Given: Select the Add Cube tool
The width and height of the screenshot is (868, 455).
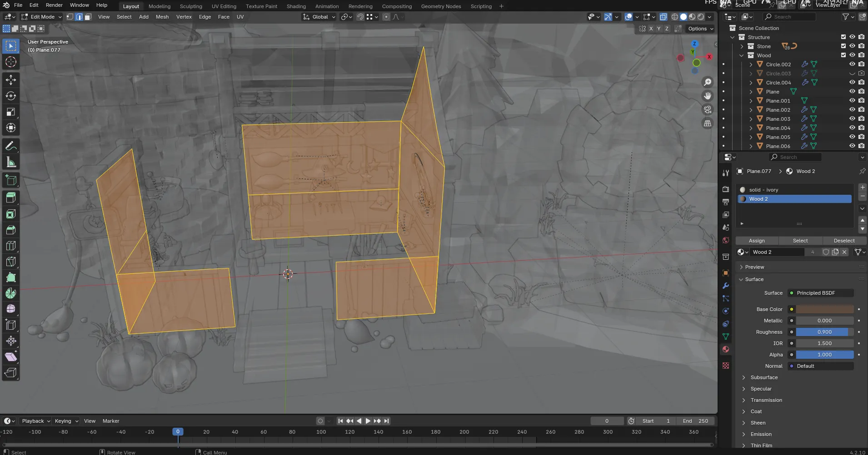Looking at the screenshot, I should (x=11, y=180).
